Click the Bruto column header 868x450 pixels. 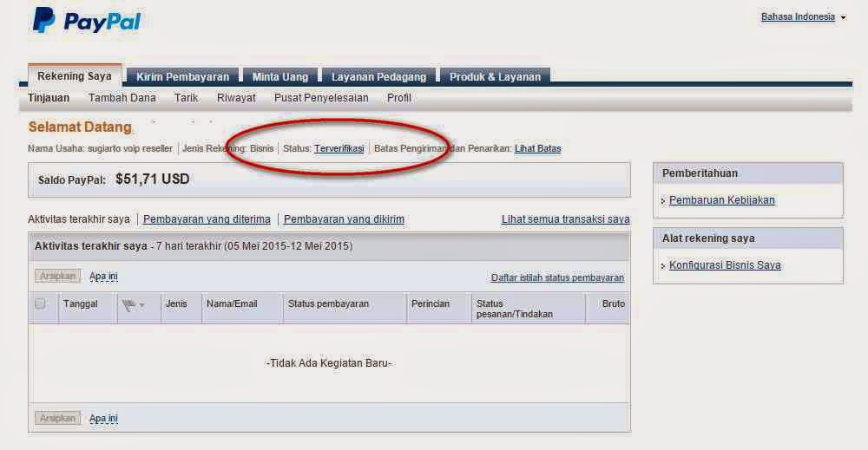614,303
